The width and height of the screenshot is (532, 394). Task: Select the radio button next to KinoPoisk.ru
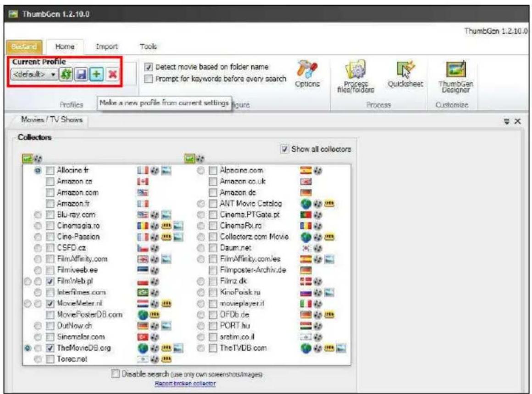(x=201, y=292)
